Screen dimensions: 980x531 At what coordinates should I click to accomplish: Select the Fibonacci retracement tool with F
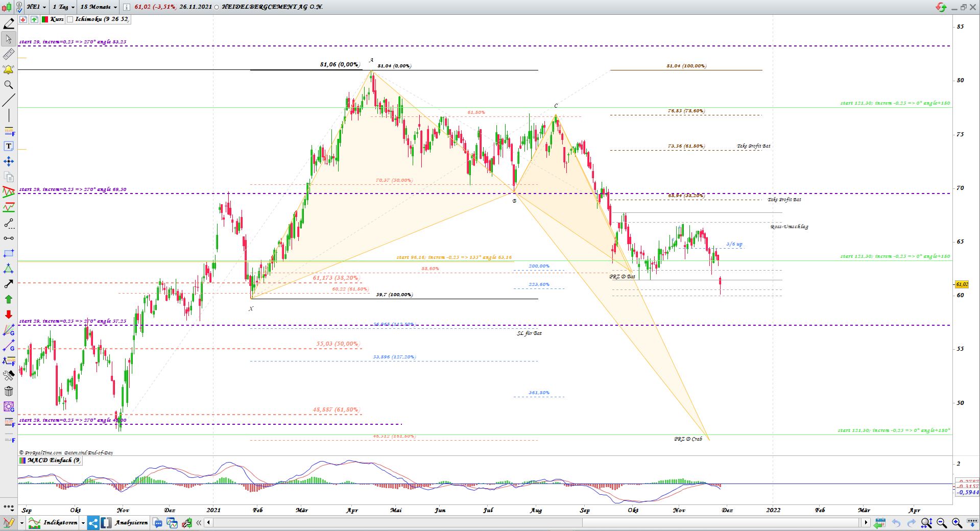[x=9, y=131]
